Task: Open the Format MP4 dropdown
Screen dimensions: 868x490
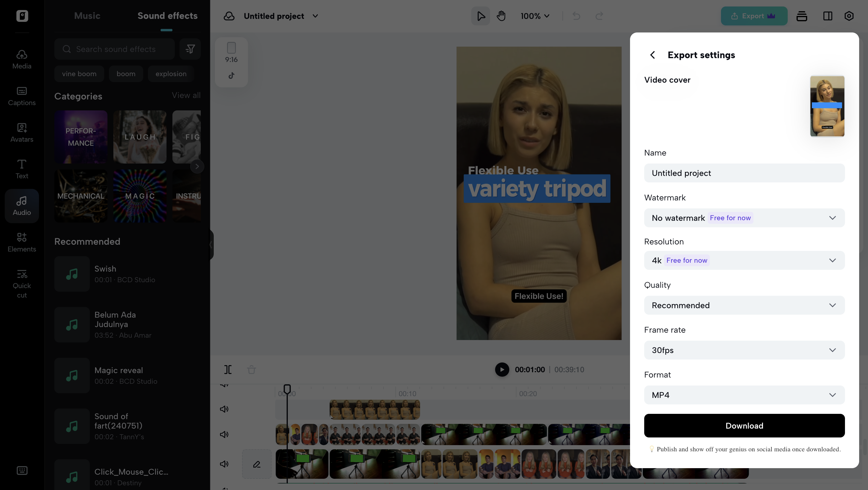Action: (x=744, y=395)
